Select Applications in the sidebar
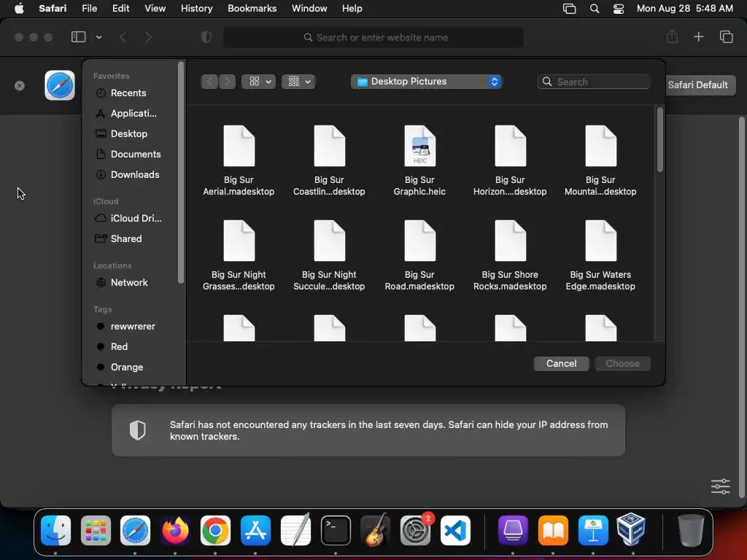This screenshot has width=747, height=560. click(x=128, y=113)
